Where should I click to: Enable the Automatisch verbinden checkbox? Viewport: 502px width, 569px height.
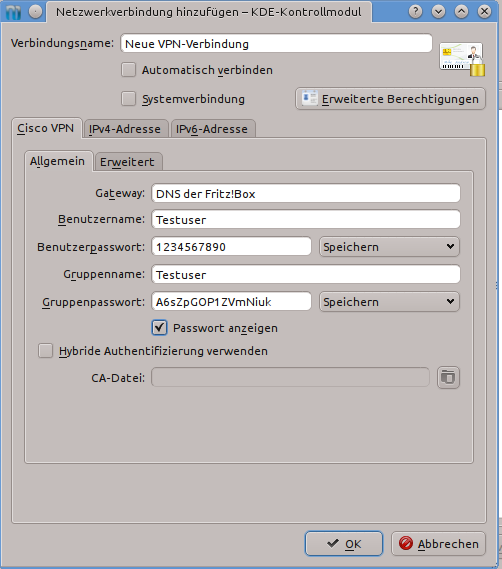(x=128, y=70)
